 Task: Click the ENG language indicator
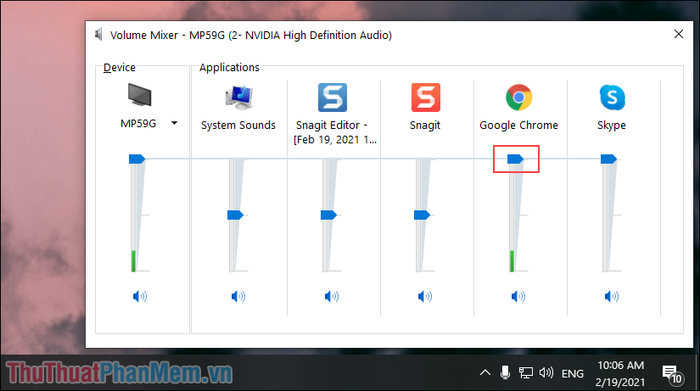tap(572, 374)
